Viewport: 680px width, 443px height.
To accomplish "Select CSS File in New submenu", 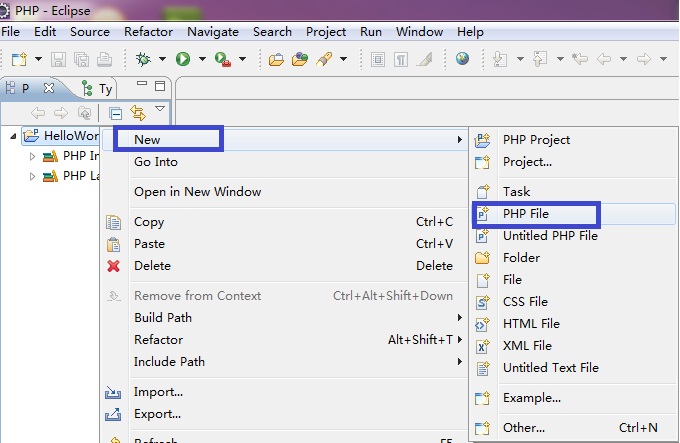I will pos(574,302).
